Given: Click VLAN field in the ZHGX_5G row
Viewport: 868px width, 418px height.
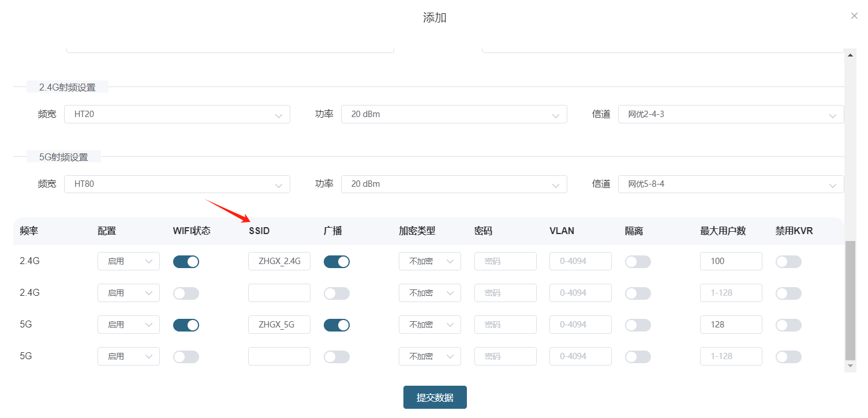Looking at the screenshot, I should coord(580,325).
